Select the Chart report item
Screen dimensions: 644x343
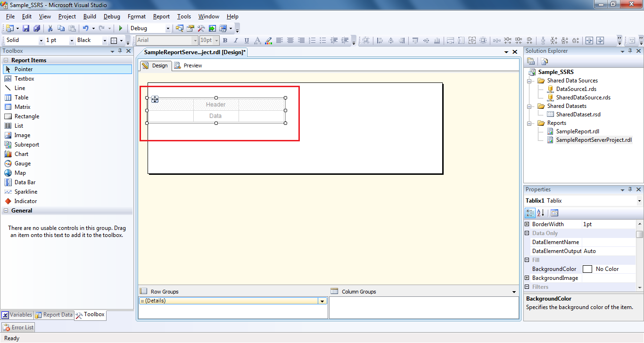click(x=67, y=154)
